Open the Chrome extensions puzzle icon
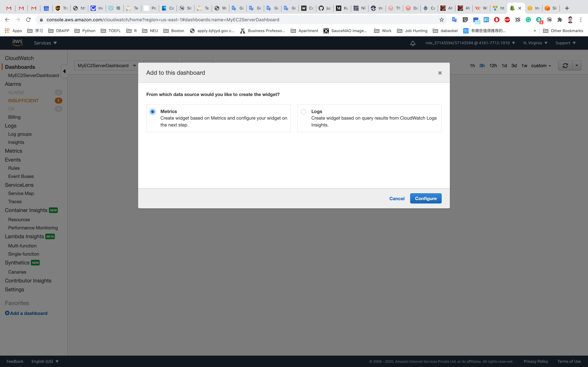This screenshot has height=367, width=588. click(560, 20)
